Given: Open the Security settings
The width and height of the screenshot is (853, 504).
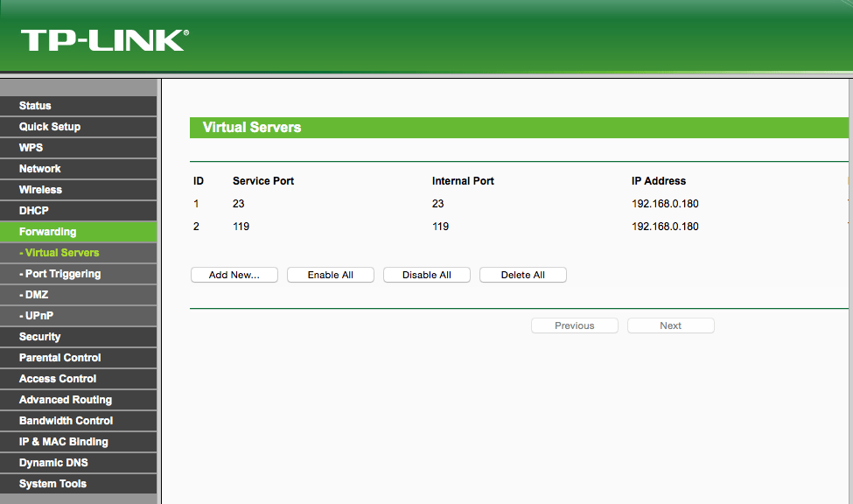Looking at the screenshot, I should [39, 336].
